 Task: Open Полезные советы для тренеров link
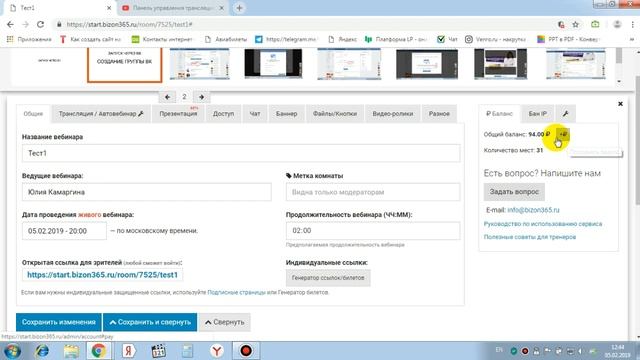(x=530, y=237)
